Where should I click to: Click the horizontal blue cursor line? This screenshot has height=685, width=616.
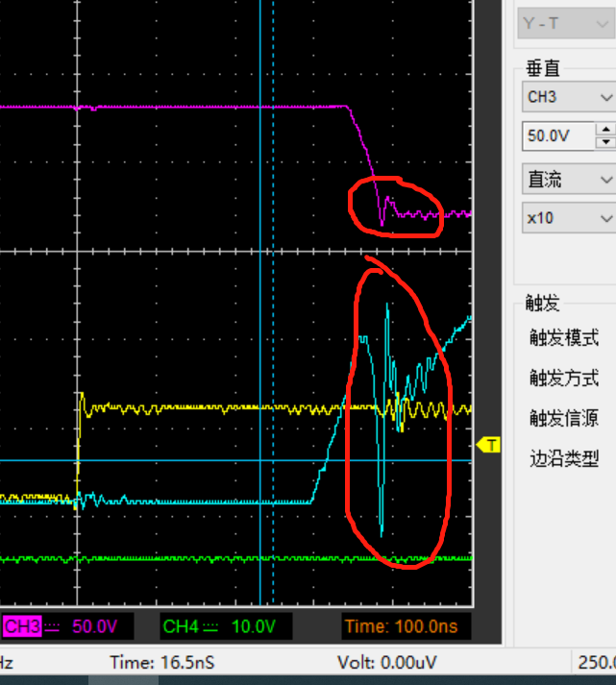[x=235, y=460]
